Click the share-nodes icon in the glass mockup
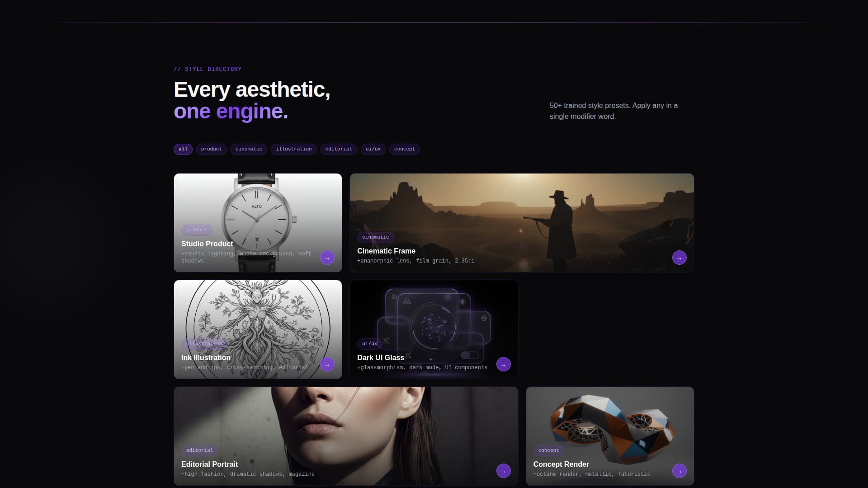Image resolution: width=868 pixels, height=488 pixels. tap(408, 355)
